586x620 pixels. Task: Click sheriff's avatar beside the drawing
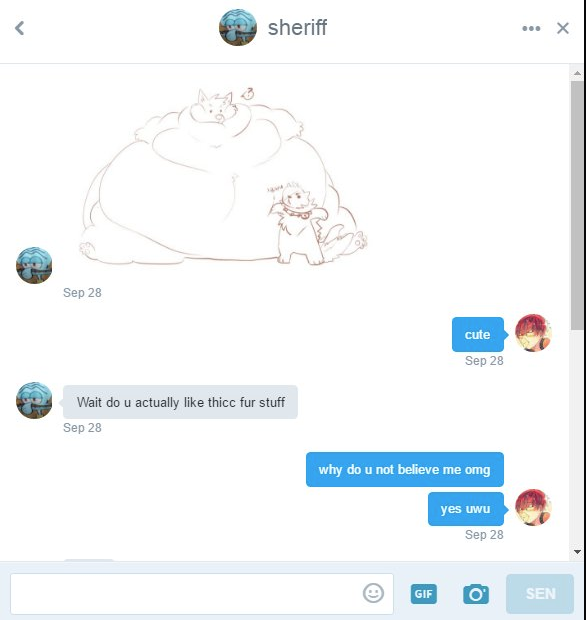coord(34,265)
